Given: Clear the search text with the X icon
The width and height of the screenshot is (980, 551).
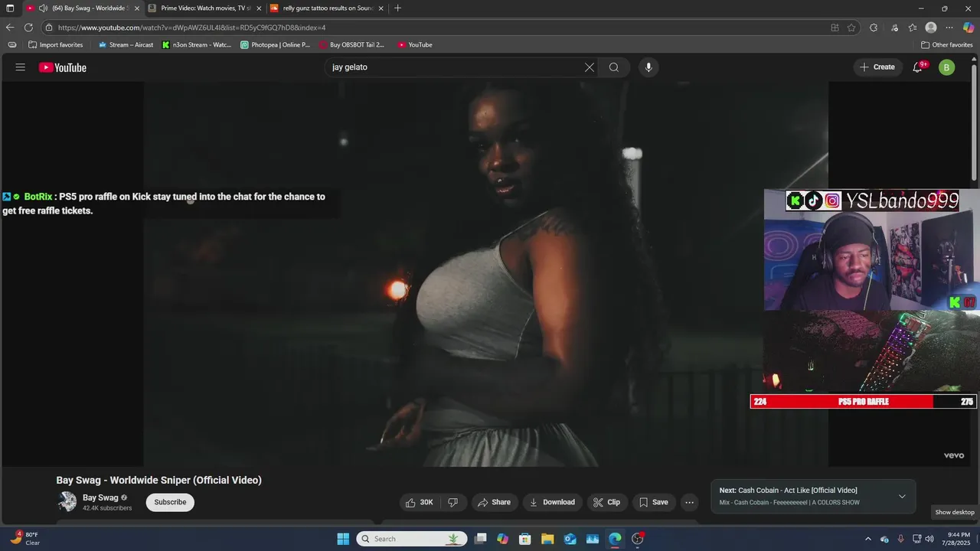Looking at the screenshot, I should [x=590, y=67].
